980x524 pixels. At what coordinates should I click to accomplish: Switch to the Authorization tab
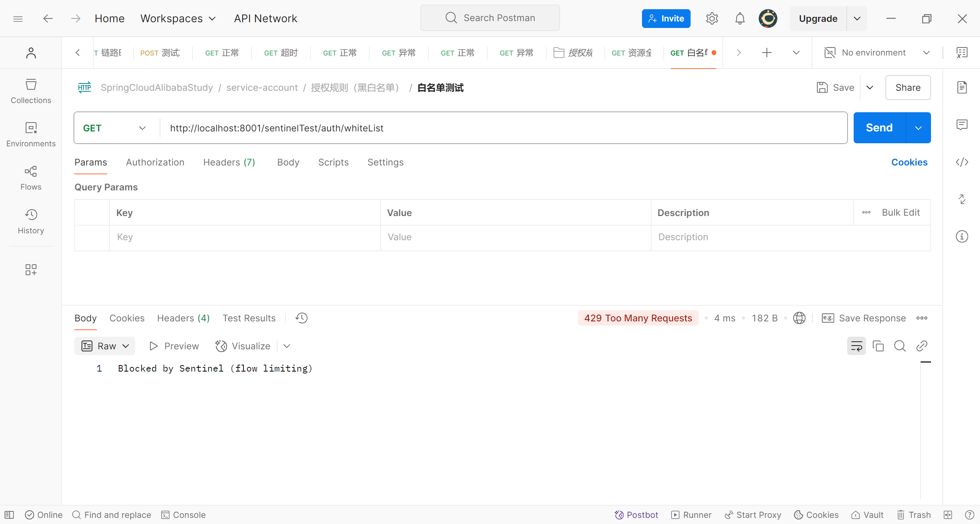point(155,162)
